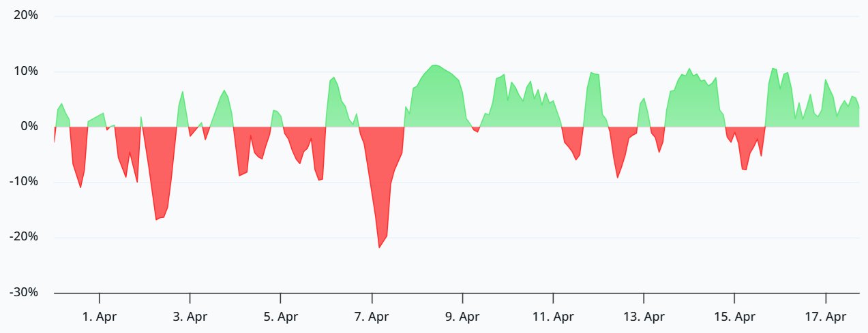This screenshot has width=868, height=333.
Task: Click the 1. Apr date label
Action: point(100,317)
